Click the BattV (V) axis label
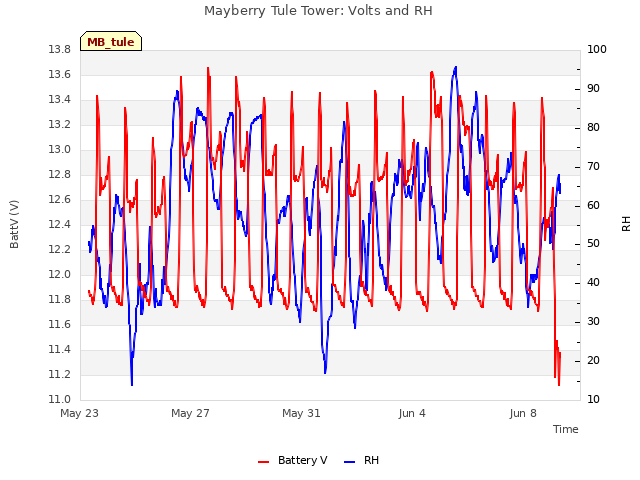This screenshot has height=480, width=640. (14, 224)
